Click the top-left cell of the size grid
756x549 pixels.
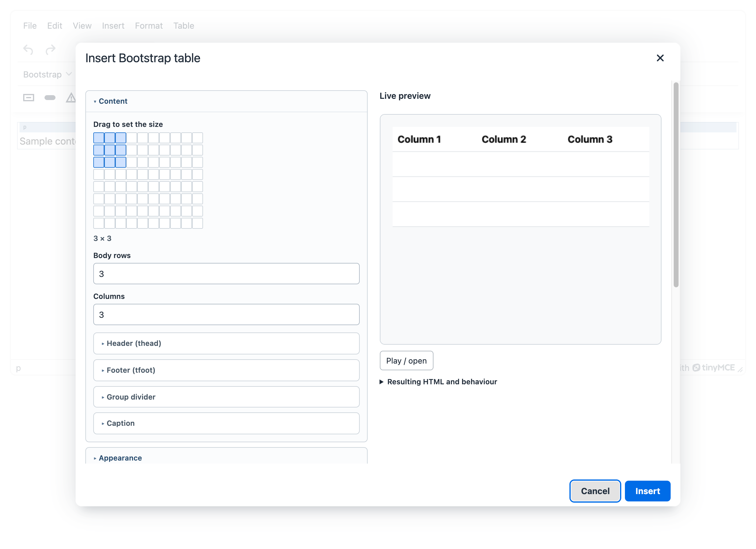coord(99,138)
